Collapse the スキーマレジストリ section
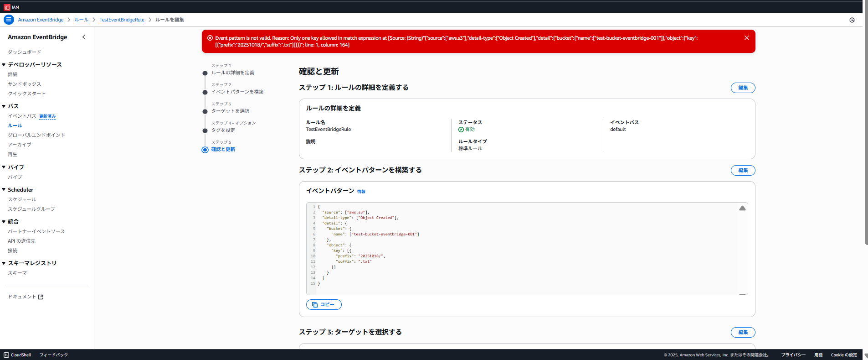The image size is (868, 360). tap(4, 263)
